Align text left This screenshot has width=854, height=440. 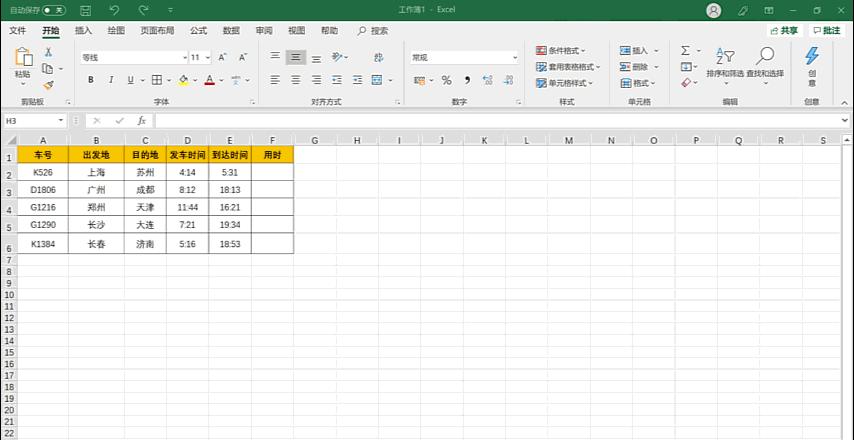click(275, 80)
